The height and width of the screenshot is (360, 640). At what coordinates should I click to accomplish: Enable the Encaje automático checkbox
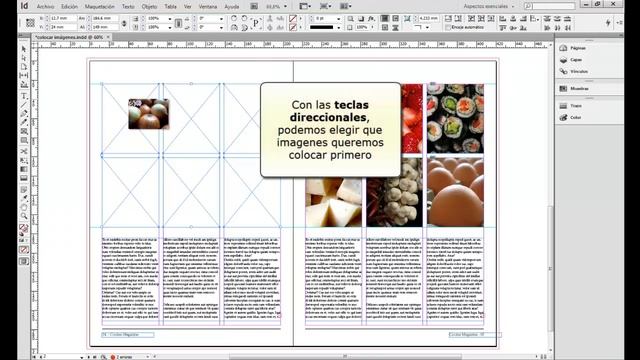coord(448,27)
